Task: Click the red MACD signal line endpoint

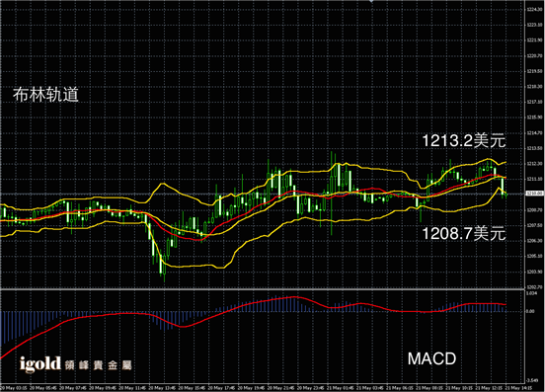Action: [506, 304]
